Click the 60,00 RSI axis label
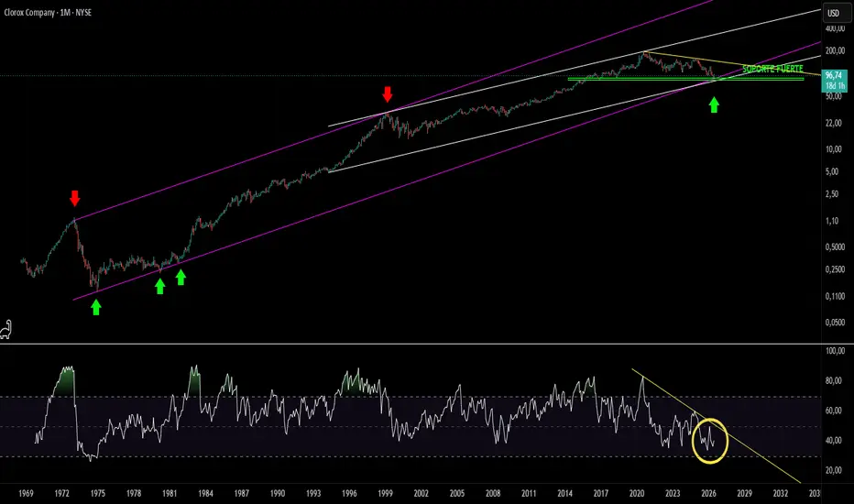This screenshot has height=504, width=854. pos(833,411)
